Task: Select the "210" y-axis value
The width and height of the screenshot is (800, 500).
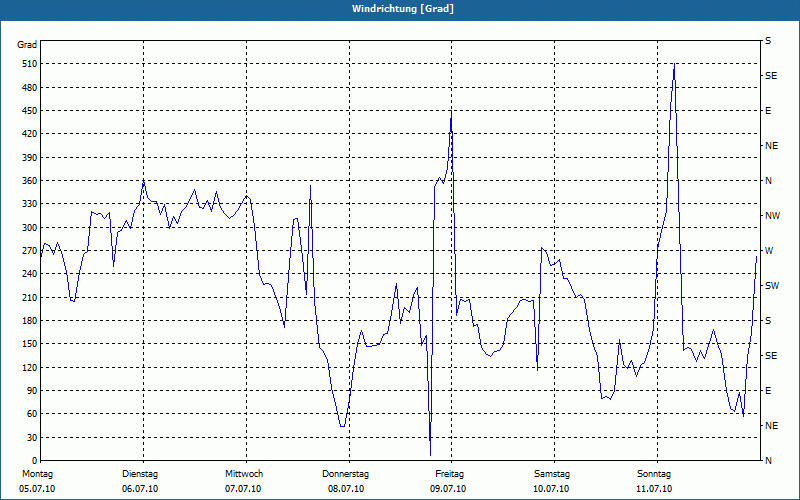Action: 30,297
